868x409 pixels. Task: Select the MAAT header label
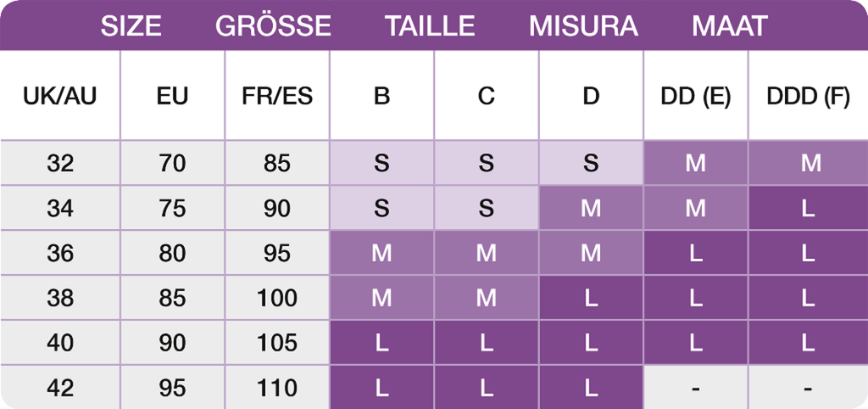[730, 26]
